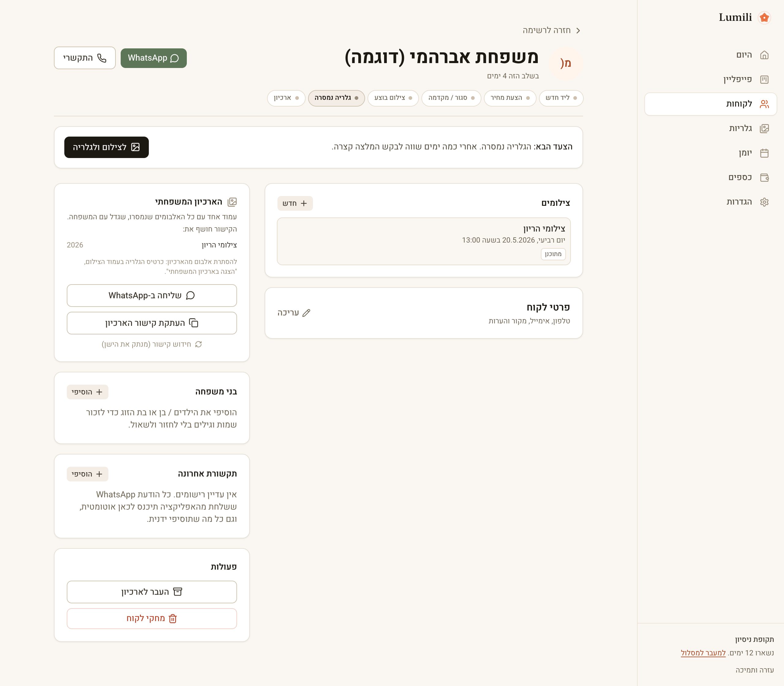Screen dimensions: 784x686
Task: Set stage to הצעת מחיר
Action: click(x=510, y=98)
